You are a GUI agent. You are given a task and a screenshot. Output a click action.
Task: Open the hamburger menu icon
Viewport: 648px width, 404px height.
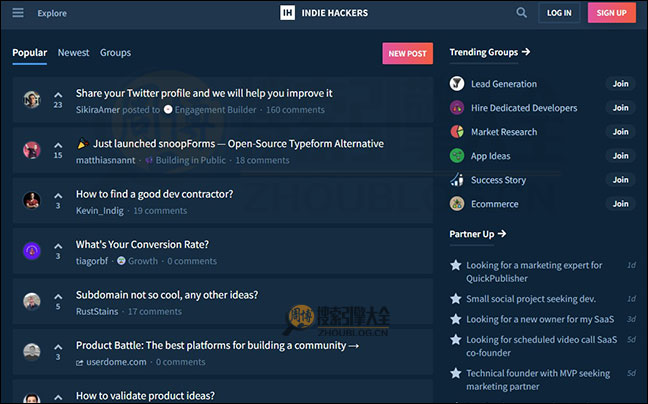pos(18,13)
